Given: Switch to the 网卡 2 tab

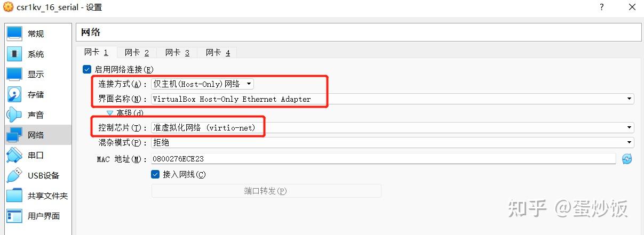Looking at the screenshot, I should pos(137,52).
